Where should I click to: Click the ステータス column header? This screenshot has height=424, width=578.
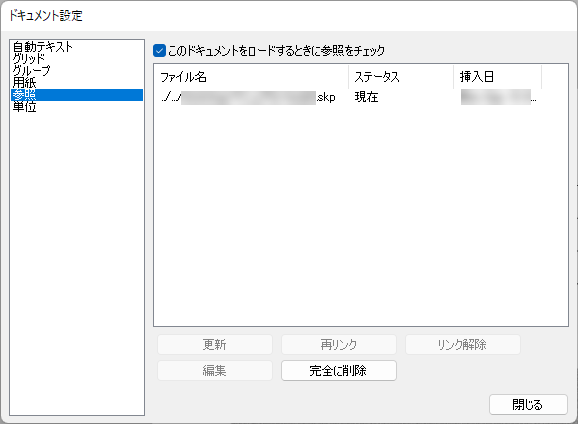[x=401, y=77]
